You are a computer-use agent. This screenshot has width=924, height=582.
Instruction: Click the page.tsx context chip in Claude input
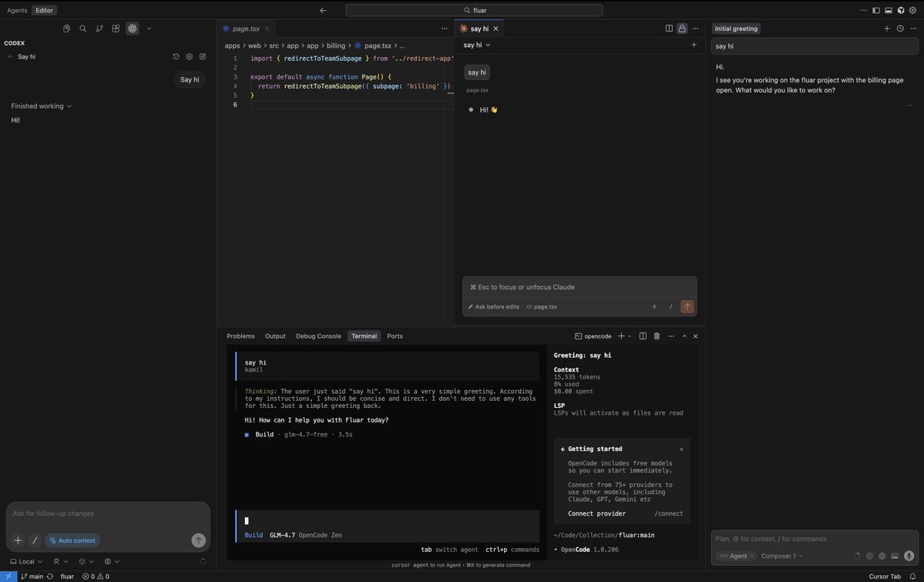[x=542, y=307]
